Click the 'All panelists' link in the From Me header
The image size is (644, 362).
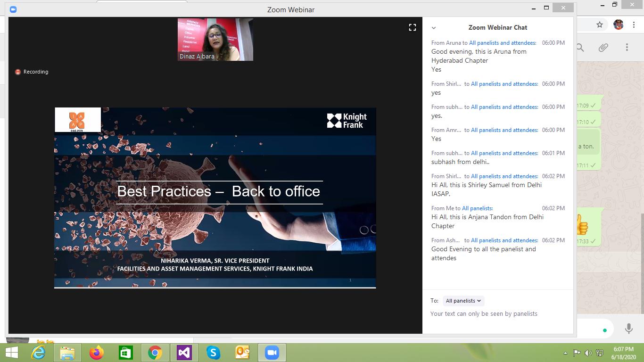point(478,208)
